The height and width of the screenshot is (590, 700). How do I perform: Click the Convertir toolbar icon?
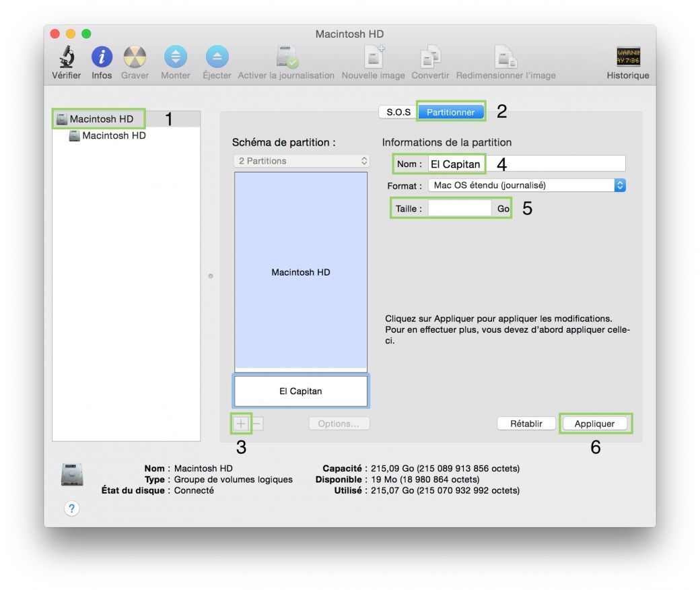[x=430, y=58]
